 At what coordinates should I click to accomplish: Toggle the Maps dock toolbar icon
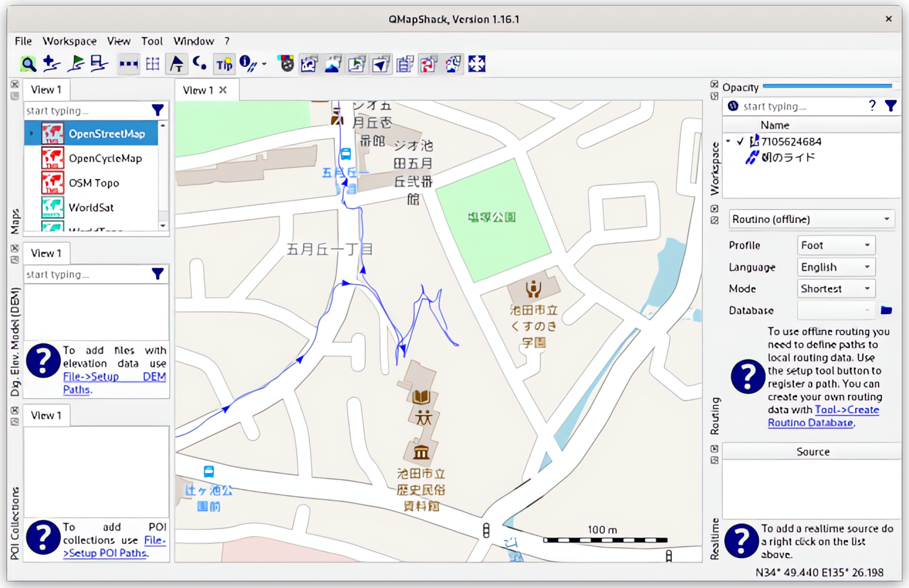tap(309, 64)
